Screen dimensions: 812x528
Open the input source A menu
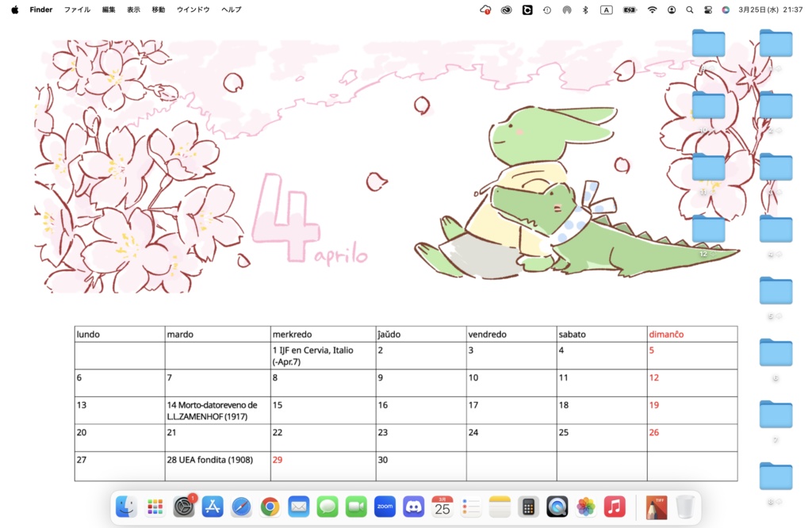[606, 10]
